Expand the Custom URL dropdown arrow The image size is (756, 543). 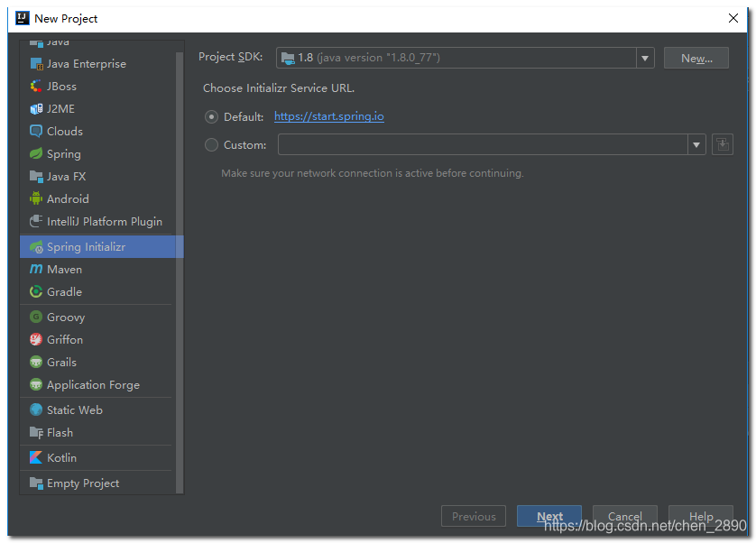click(x=696, y=144)
